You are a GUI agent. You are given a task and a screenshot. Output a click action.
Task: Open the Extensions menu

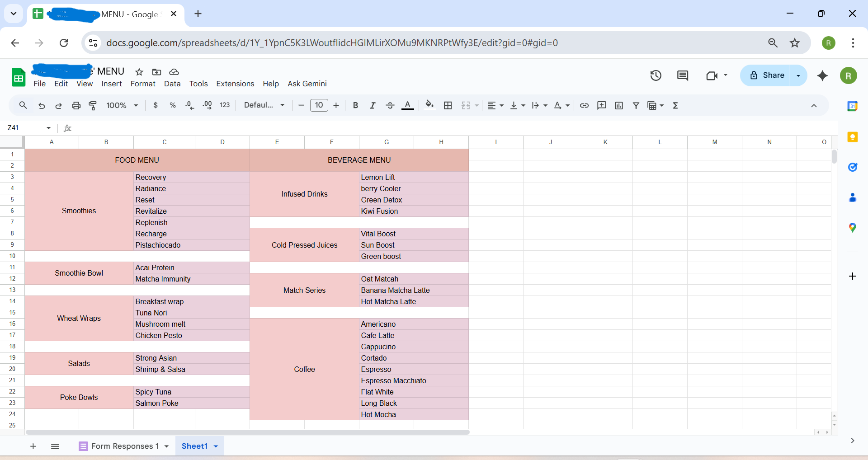[235, 84]
